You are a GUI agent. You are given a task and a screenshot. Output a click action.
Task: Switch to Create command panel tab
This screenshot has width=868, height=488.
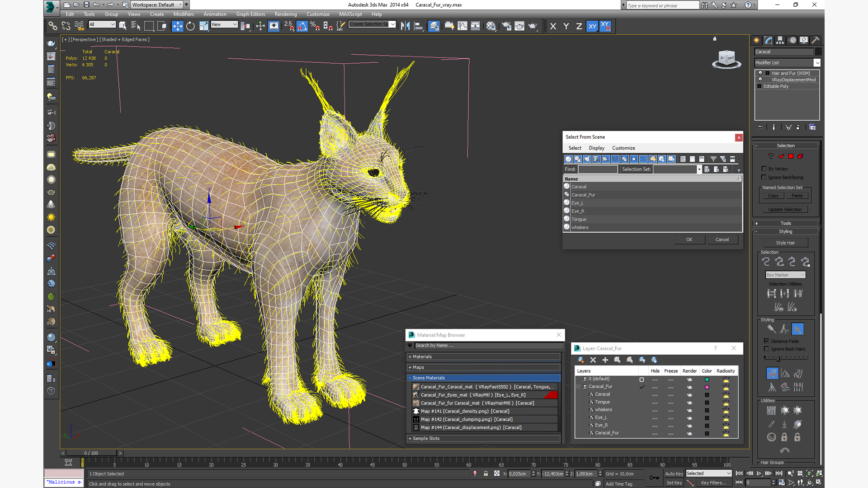pos(756,40)
